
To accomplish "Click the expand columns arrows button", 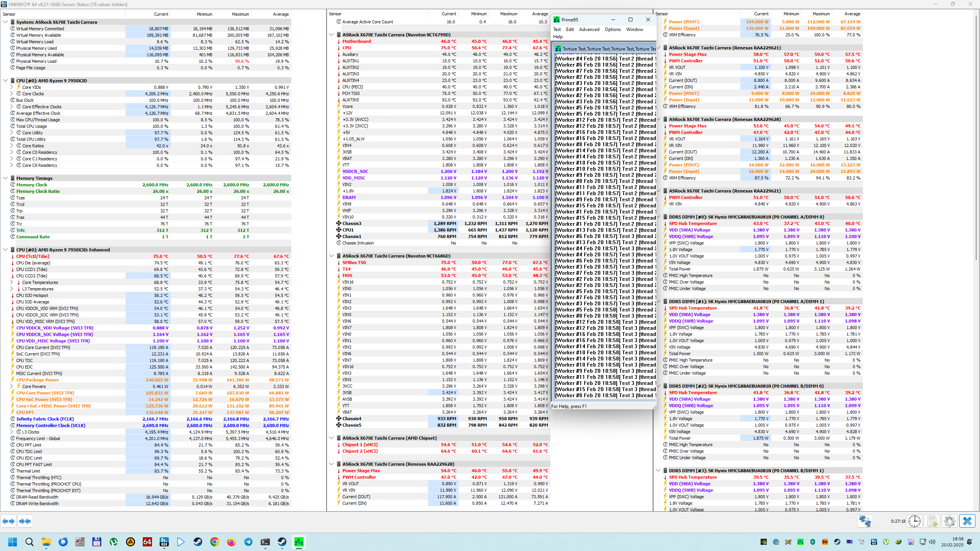I will click(x=8, y=521).
